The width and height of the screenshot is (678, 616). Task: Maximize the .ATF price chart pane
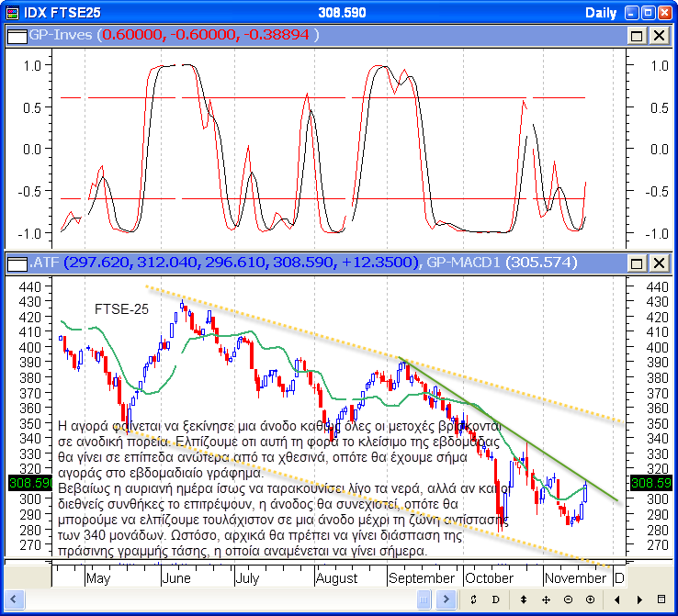[x=637, y=263]
